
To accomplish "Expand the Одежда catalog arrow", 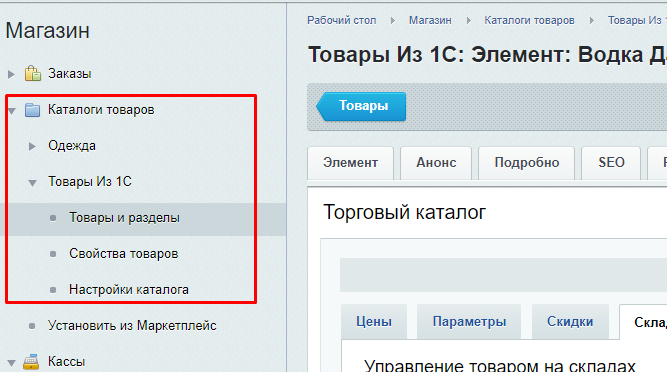I will pos(32,146).
